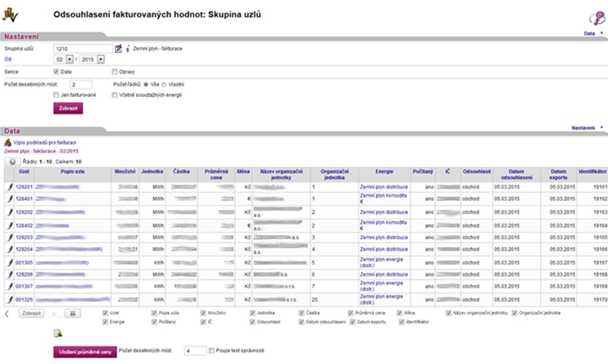Image resolution: width=608 pixels, height=364 pixels.
Task: Edit row 128401 using its pen icon
Action: click(10, 199)
